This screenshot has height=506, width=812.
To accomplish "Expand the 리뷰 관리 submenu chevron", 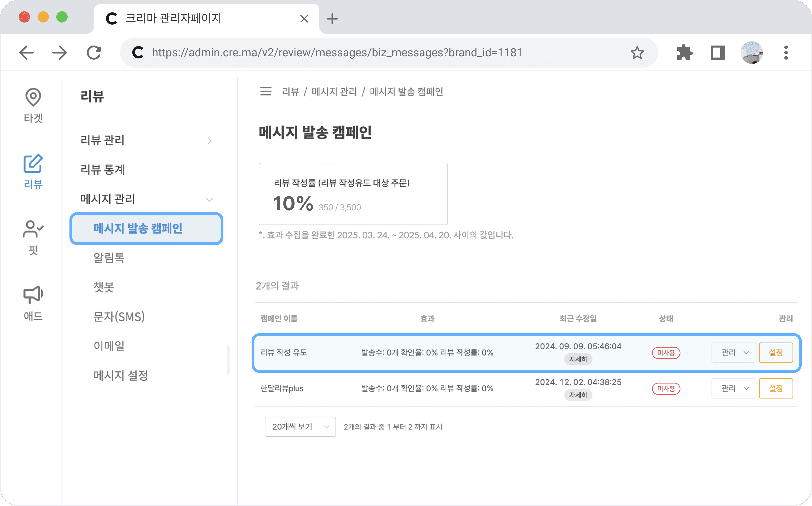I will coord(209,141).
